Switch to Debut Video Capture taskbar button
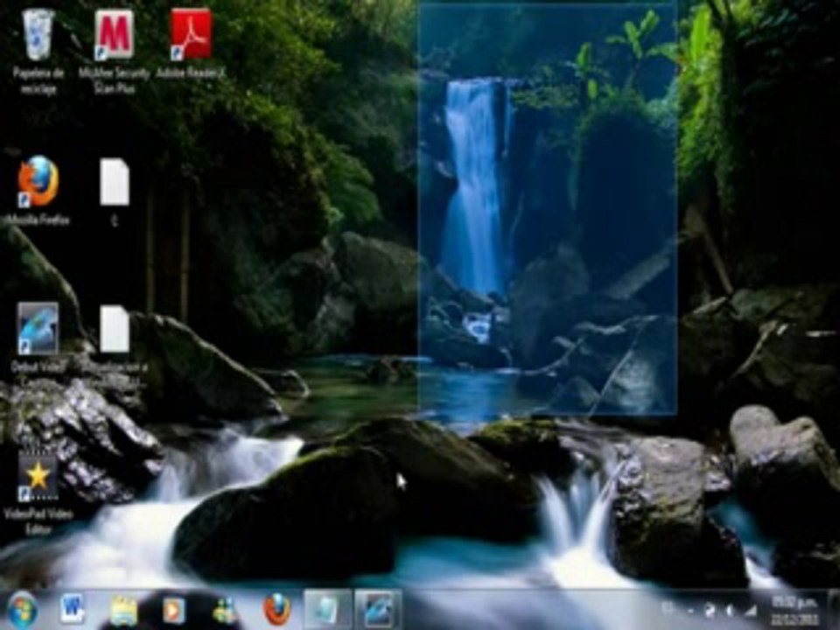This screenshot has height=630, width=840. coord(378,609)
